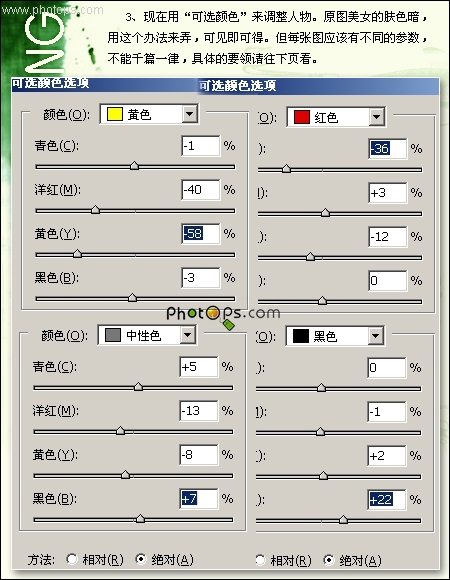The height and width of the screenshot is (580, 450).
Task: Click the black panel bottom slider handle at +22
Action: click(x=343, y=520)
